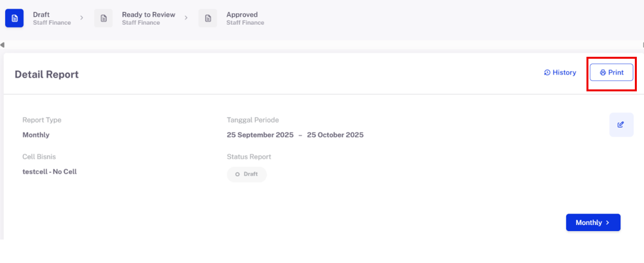Click the start date 25 September 2025
Viewport: 644px width, 263px height.
point(260,135)
